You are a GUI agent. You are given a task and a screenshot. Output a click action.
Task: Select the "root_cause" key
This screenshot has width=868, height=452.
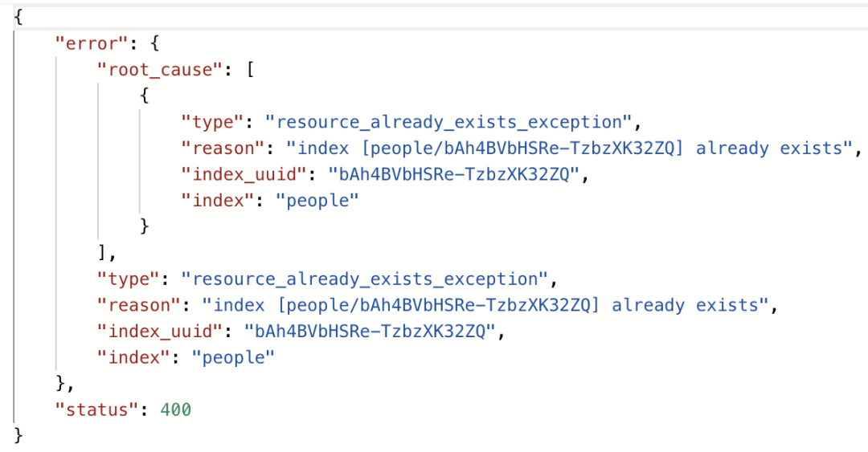(x=161, y=70)
